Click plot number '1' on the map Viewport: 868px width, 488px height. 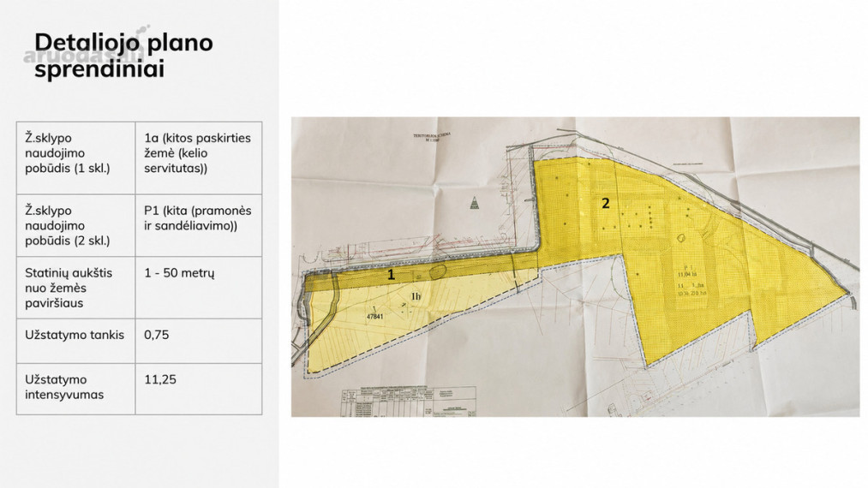[391, 275]
